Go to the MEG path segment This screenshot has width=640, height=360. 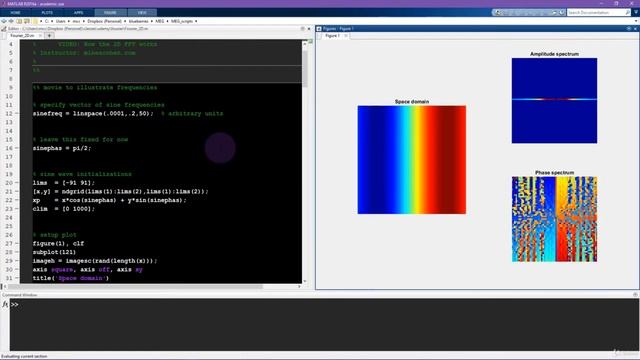[x=160, y=21]
